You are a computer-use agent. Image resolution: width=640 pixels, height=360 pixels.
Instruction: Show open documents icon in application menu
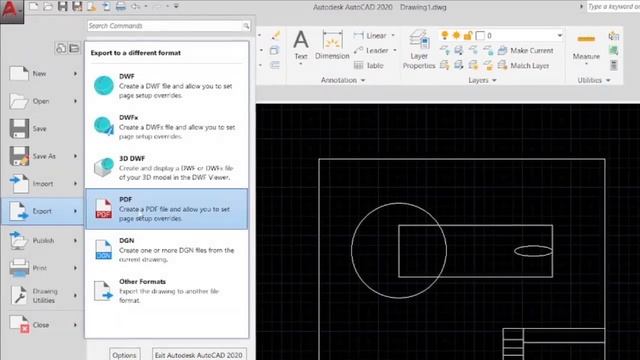point(74,48)
